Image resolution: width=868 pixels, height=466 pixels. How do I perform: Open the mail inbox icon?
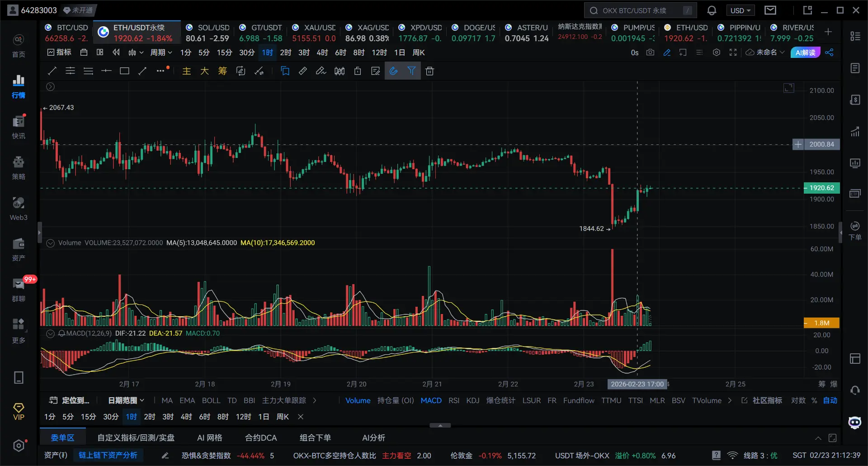pos(770,10)
